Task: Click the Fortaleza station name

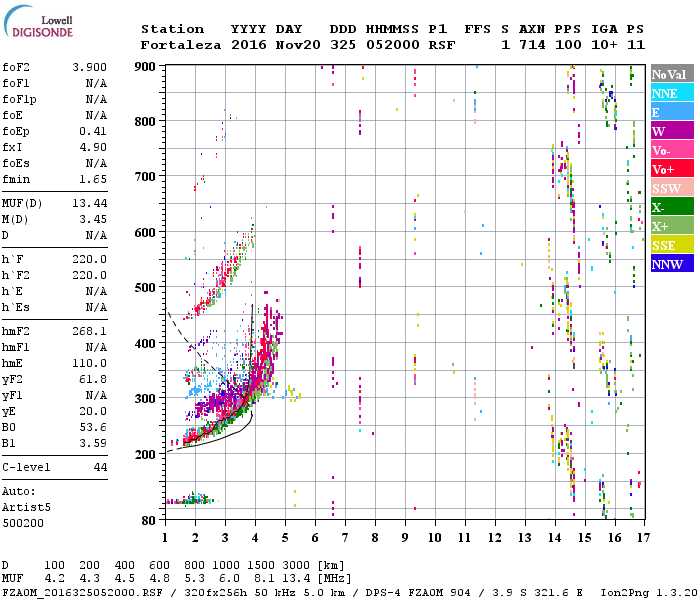Action: (181, 45)
